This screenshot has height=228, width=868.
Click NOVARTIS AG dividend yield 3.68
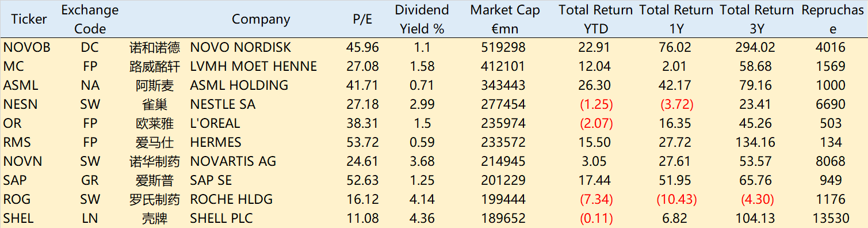click(x=422, y=161)
